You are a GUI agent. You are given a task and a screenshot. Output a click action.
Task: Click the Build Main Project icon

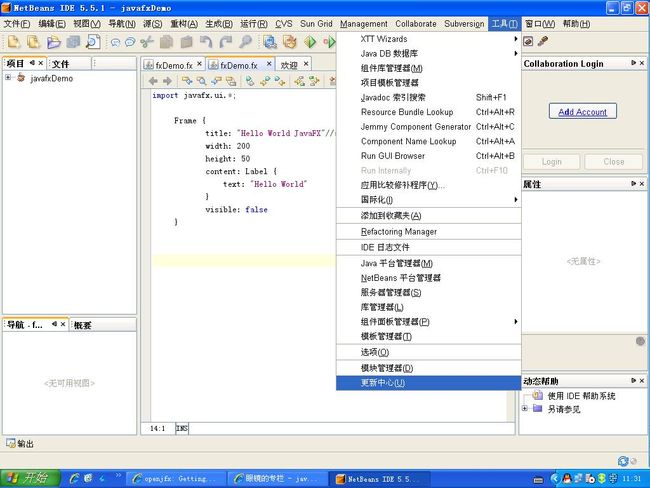tap(270, 42)
